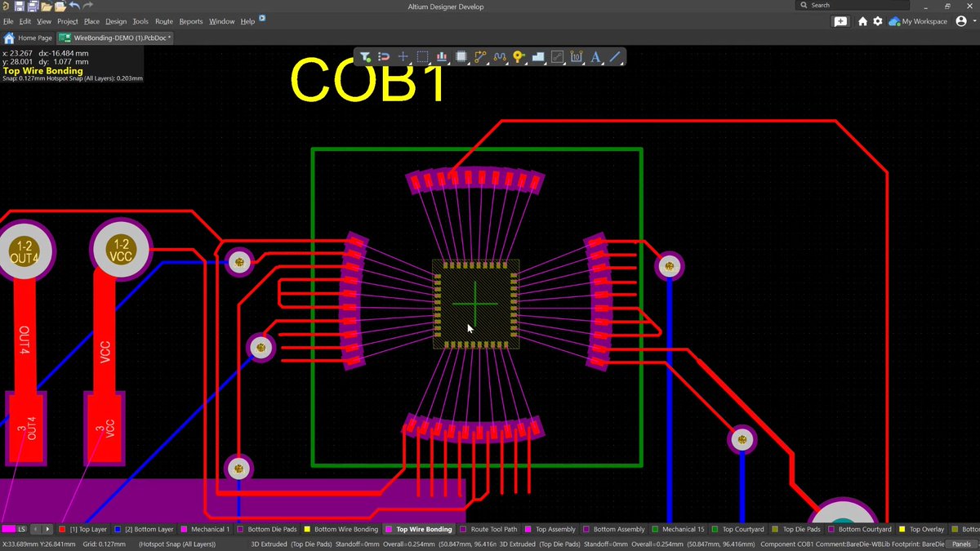Switch to Top Overlay layer tab
This screenshot has width=980, height=551.
coord(921,529)
